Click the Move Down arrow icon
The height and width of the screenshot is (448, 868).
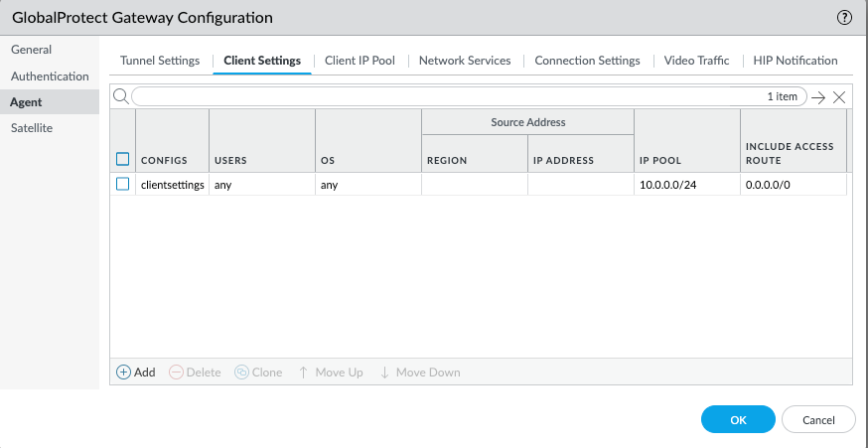click(384, 373)
